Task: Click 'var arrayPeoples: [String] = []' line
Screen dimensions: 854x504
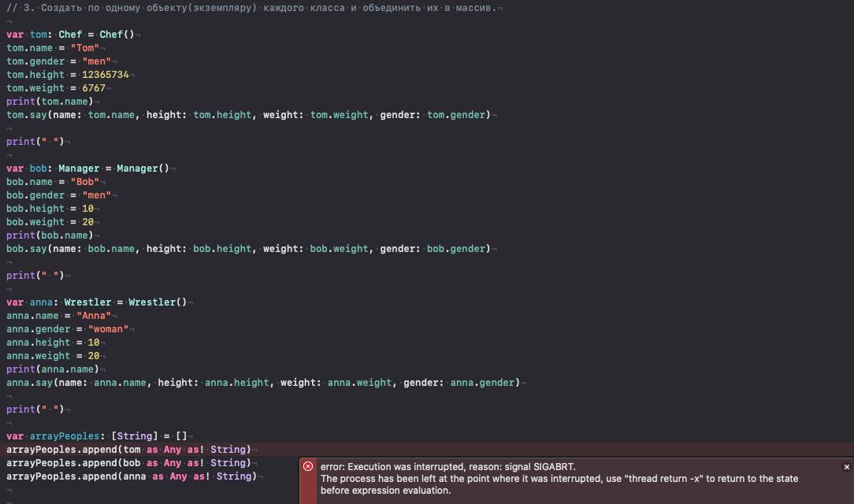Action: click(96, 436)
